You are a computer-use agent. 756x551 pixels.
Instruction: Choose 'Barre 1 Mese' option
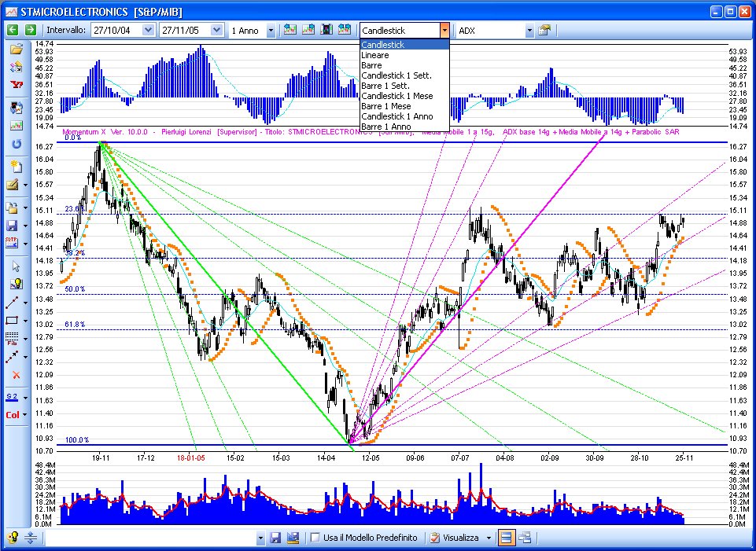coord(404,106)
